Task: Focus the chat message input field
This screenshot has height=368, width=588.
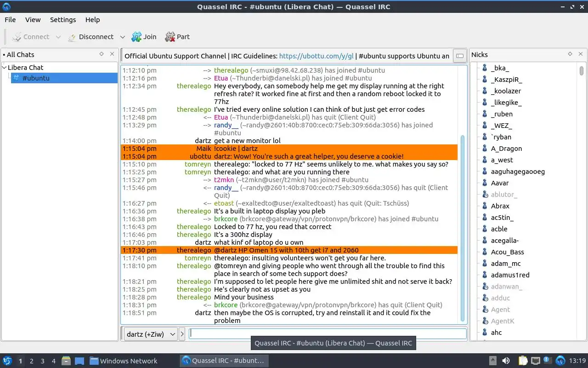Action: point(328,334)
